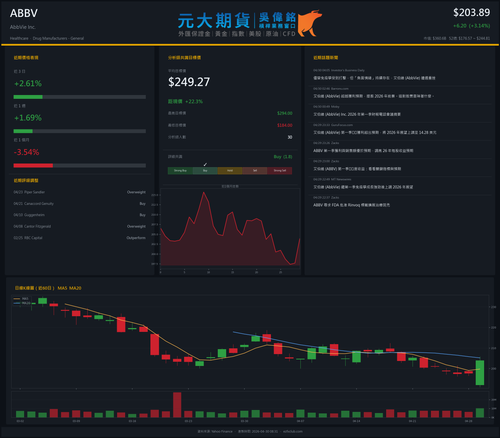The image size is (500, 438).
Task: Click the green progress bar under +1.69%
Action: pyautogui.click(x=23, y=131)
